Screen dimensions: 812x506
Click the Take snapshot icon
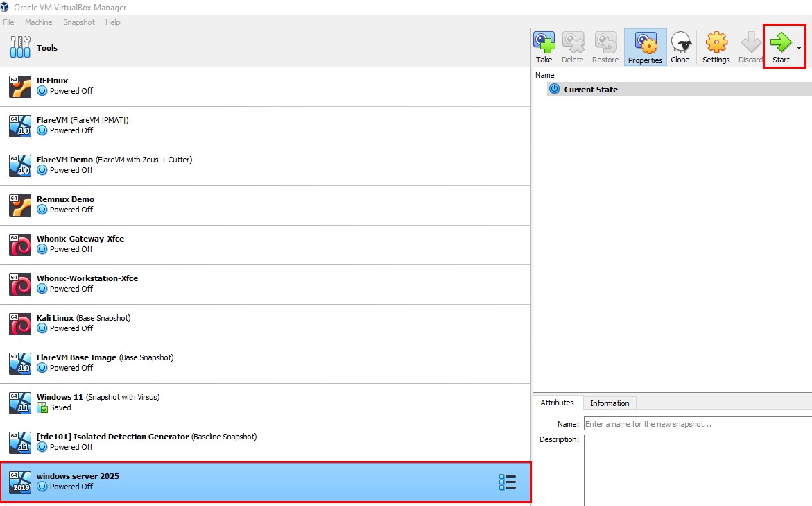pos(544,43)
